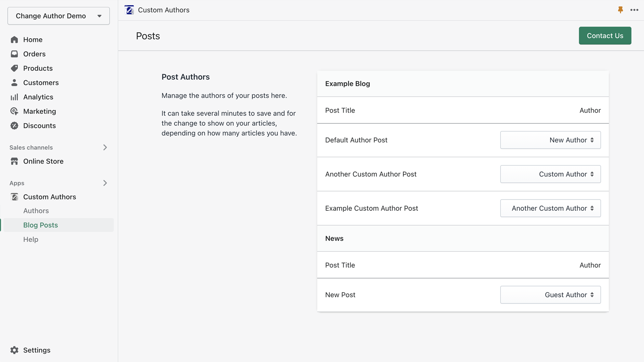Open the Custom Authors app icon
Image resolution: width=644 pixels, height=362 pixels.
tap(14, 197)
